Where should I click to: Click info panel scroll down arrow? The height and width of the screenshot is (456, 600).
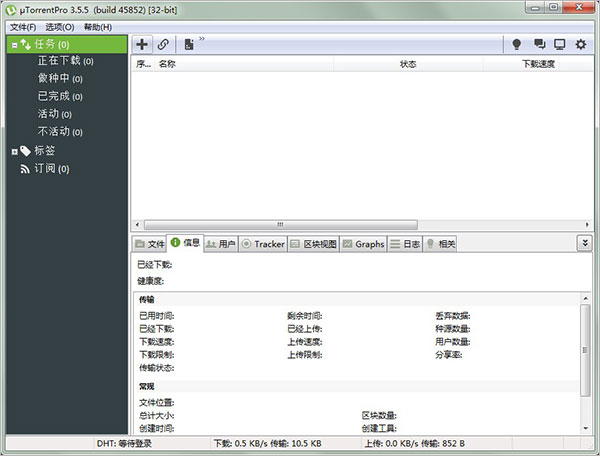click(585, 428)
